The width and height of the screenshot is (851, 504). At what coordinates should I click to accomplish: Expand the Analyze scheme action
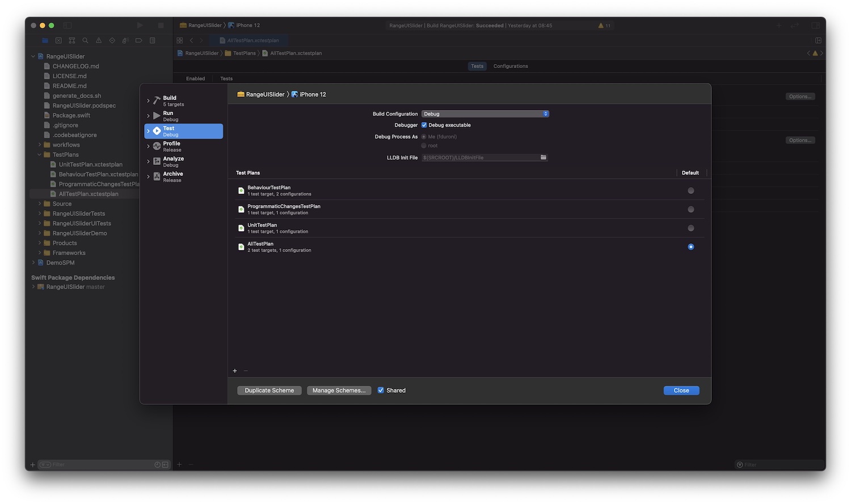click(149, 162)
